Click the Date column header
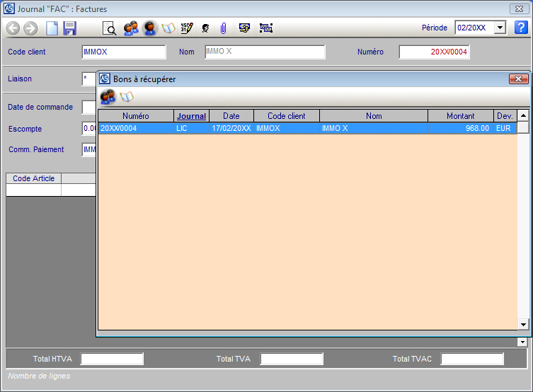Viewport: 533px width, 392px height. point(231,116)
